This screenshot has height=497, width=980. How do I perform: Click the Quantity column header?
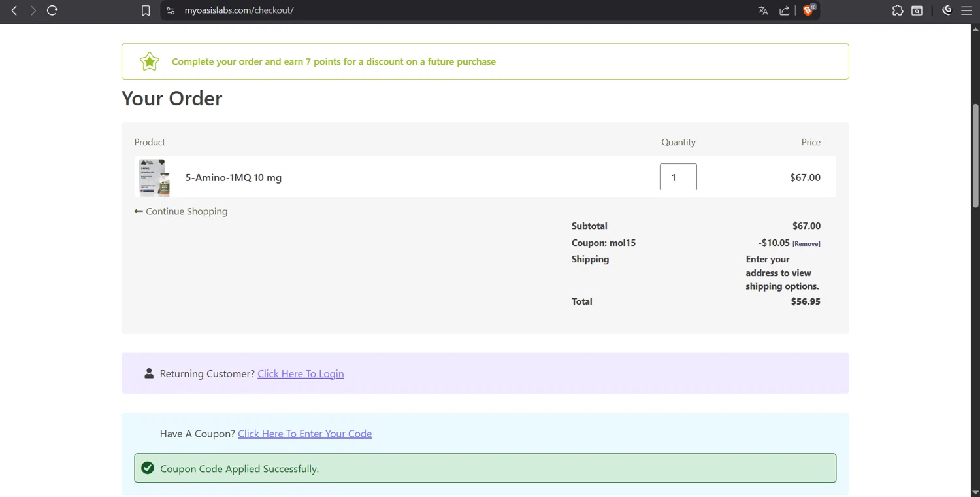678,142
